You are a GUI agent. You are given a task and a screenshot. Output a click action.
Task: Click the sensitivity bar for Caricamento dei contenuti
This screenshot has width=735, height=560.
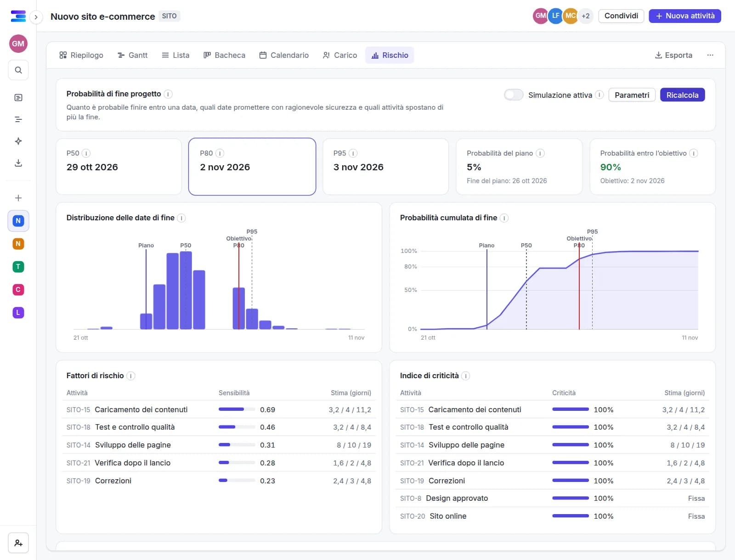(237, 409)
